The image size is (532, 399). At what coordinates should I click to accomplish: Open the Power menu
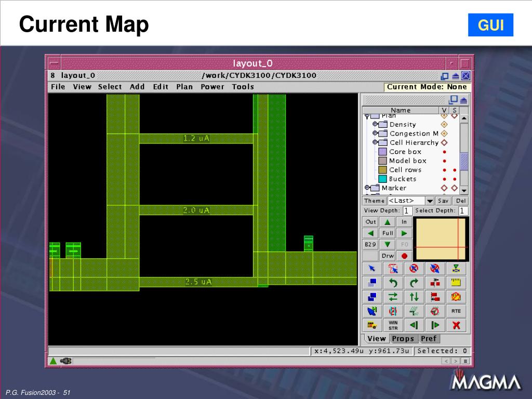[212, 87]
